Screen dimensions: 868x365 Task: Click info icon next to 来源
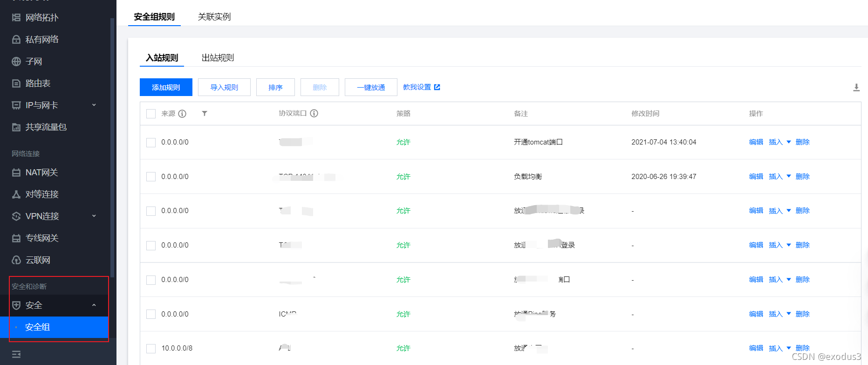tap(182, 114)
